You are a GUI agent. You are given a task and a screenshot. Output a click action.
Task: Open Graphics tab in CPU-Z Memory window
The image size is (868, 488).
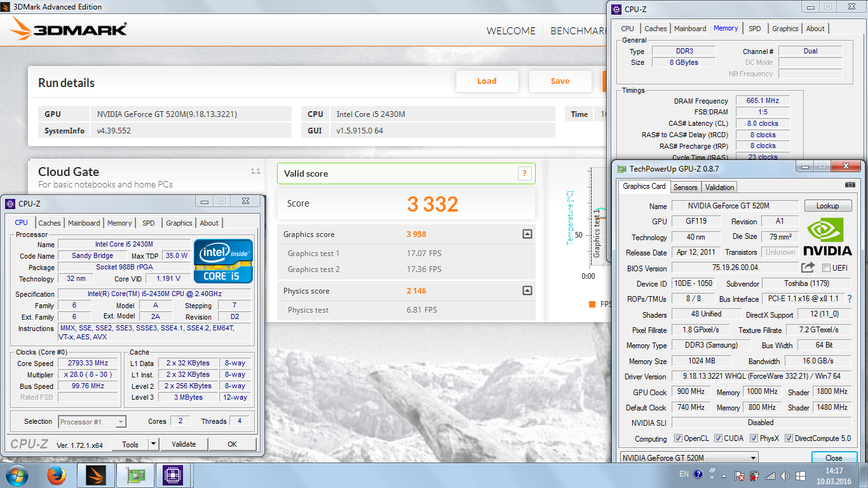[785, 29]
